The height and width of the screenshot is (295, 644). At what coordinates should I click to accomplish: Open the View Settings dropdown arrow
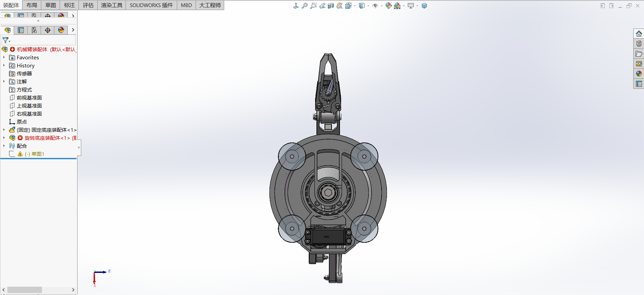(x=417, y=6)
